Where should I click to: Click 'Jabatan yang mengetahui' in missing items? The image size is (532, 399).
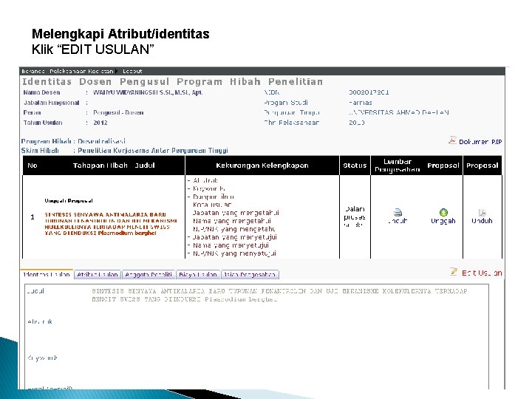[x=236, y=213]
